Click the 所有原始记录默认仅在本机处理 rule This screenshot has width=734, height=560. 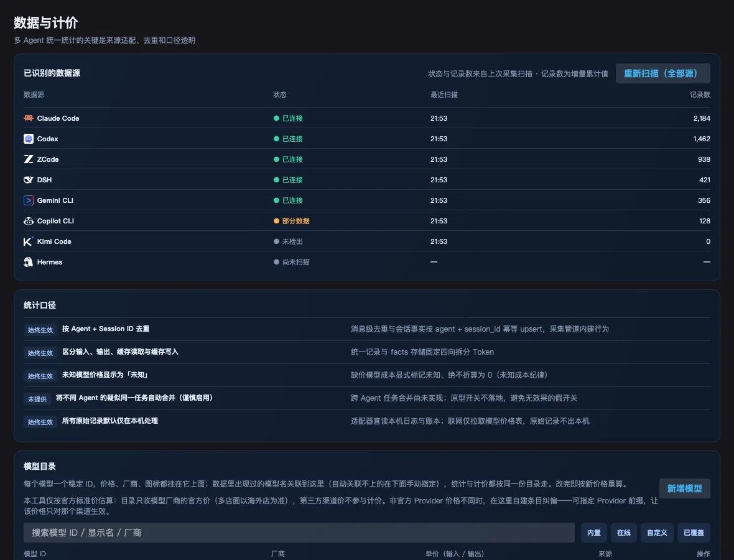tap(110, 421)
